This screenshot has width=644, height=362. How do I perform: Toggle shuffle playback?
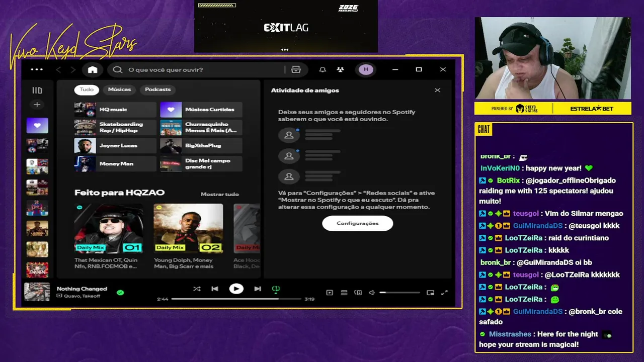197,289
